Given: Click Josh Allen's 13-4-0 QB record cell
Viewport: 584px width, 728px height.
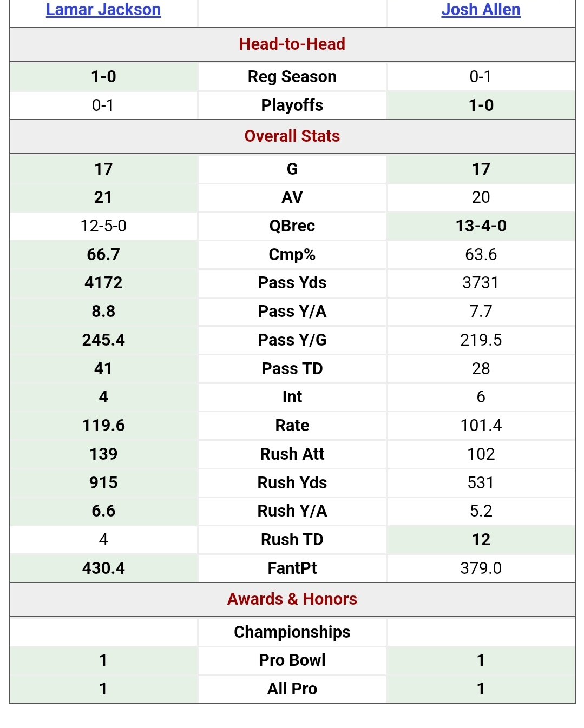Looking at the screenshot, I should coord(481,226).
